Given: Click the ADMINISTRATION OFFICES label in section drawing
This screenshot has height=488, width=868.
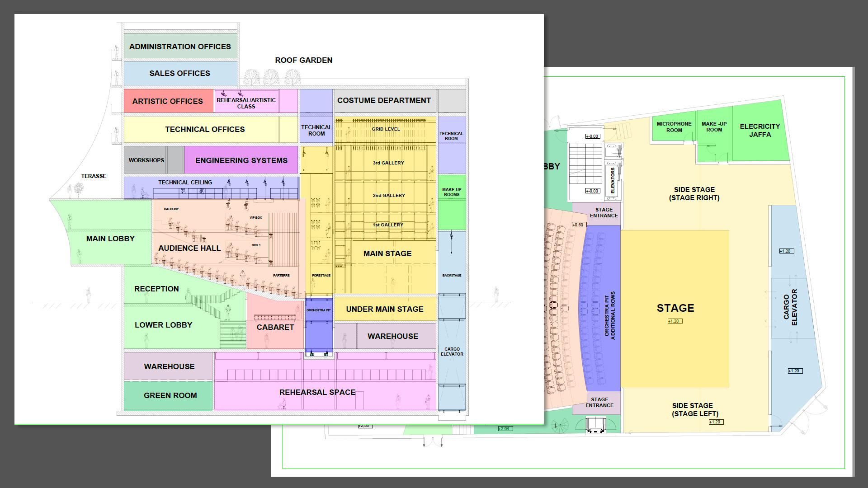Looking at the screenshot, I should coord(180,47).
